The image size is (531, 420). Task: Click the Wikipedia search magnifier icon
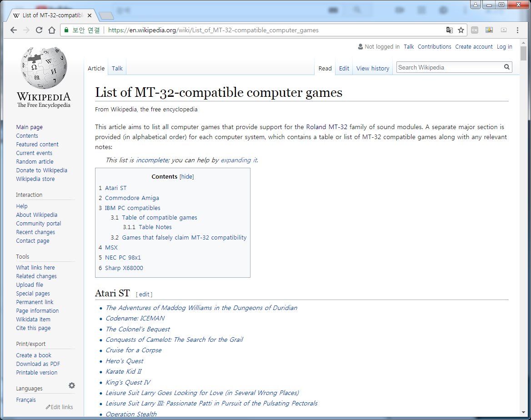pyautogui.click(x=506, y=67)
